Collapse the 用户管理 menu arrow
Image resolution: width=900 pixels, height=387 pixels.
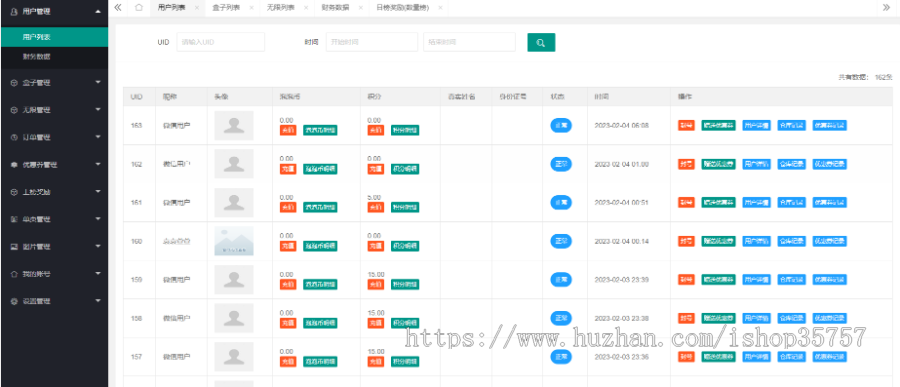pyautogui.click(x=98, y=11)
